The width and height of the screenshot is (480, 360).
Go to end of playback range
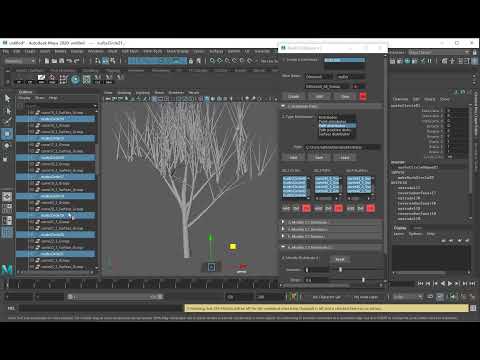click(472, 283)
